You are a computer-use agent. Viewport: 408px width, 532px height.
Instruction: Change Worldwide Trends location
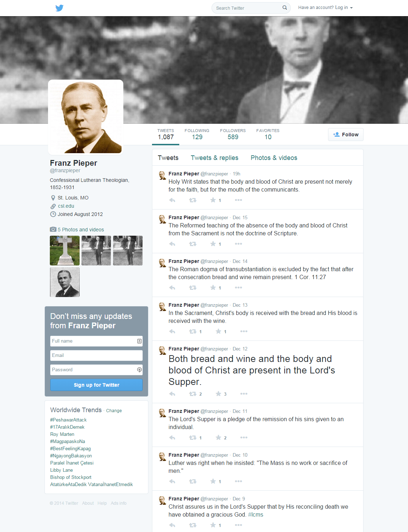[114, 411]
